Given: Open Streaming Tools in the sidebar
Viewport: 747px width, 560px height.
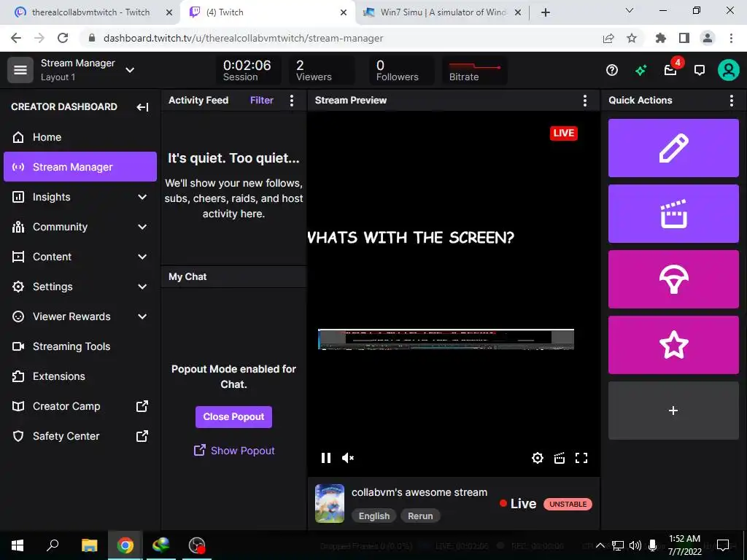Looking at the screenshot, I should click(80, 346).
